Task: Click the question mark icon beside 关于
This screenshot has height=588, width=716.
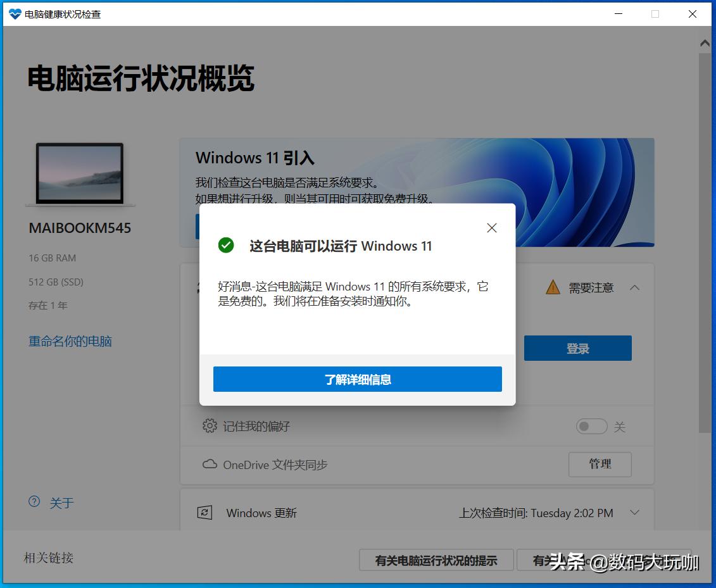Action: click(34, 502)
